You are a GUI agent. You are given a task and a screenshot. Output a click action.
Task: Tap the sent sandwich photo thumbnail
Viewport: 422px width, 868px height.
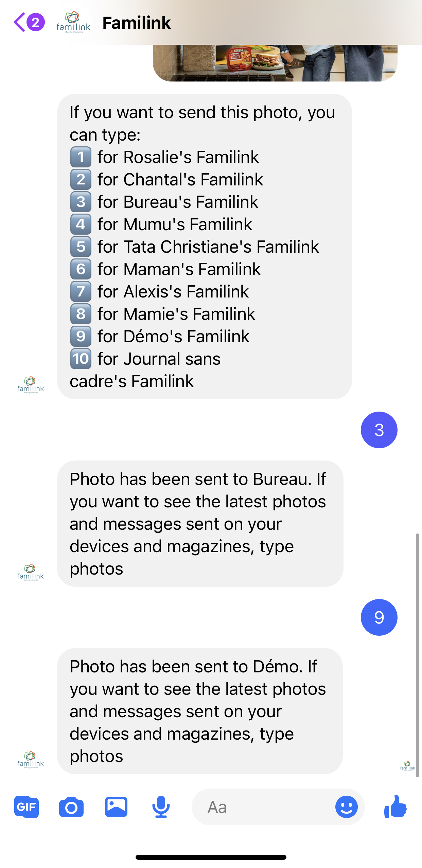[x=275, y=63]
